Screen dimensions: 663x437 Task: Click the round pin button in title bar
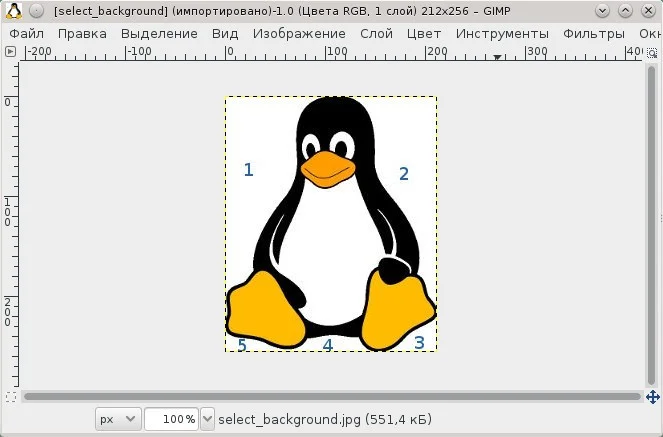[37, 11]
